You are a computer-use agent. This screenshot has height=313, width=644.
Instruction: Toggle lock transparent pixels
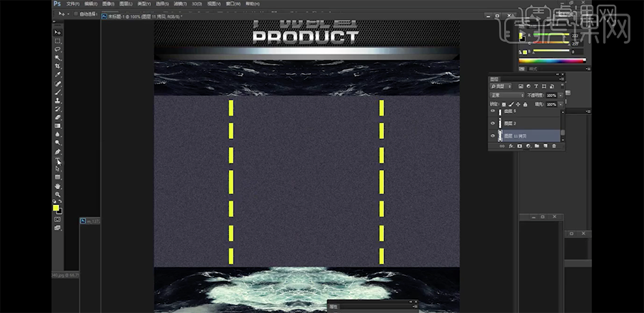click(x=504, y=104)
